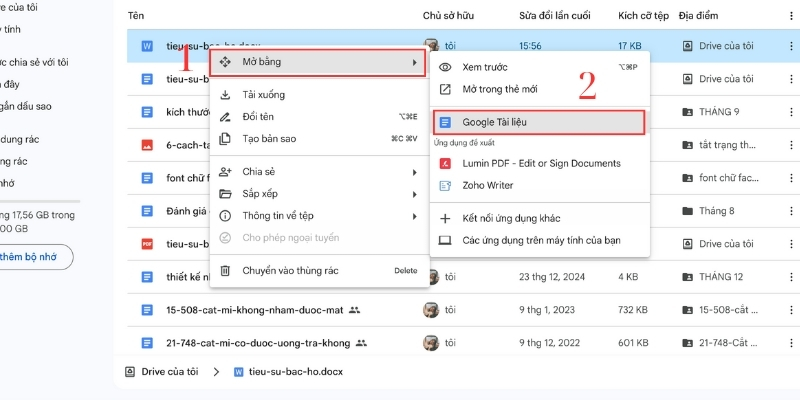The height and width of the screenshot is (400, 800).
Task: Click the red image icon of '6-cach-ta' file
Action: coord(147,145)
